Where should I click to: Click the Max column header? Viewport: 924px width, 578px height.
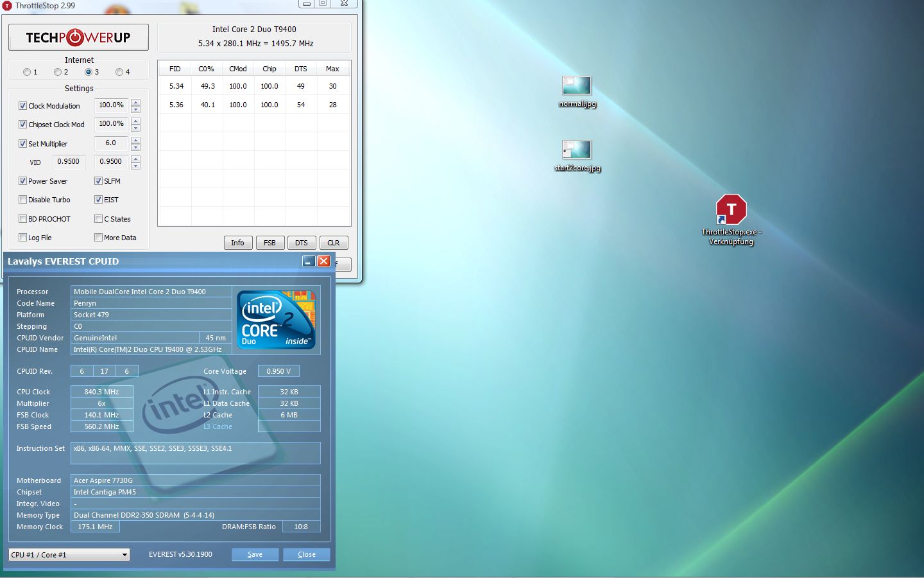(332, 69)
